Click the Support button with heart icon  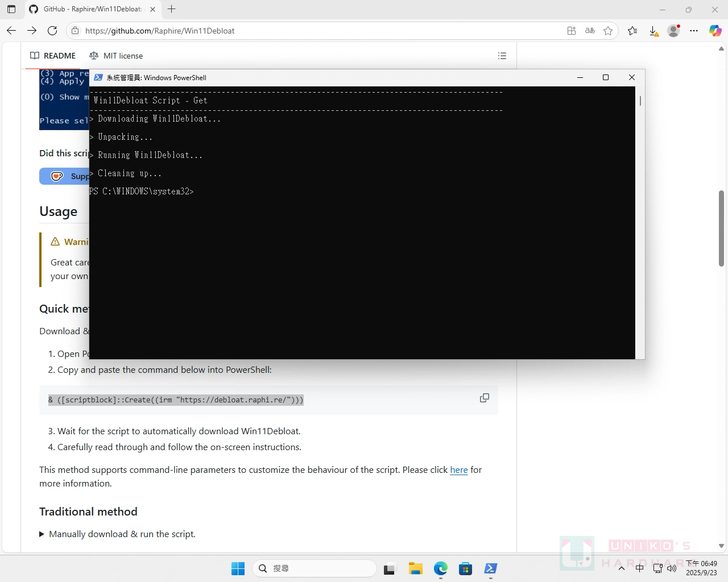tap(64, 176)
